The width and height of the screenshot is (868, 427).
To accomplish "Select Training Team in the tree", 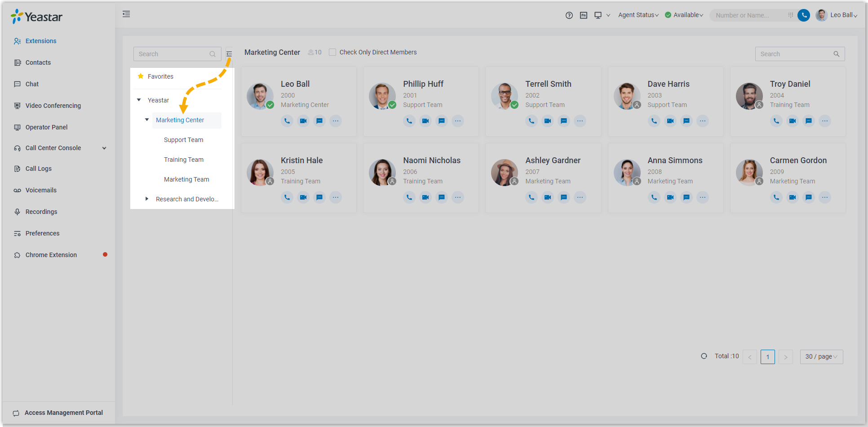I will pos(183,160).
